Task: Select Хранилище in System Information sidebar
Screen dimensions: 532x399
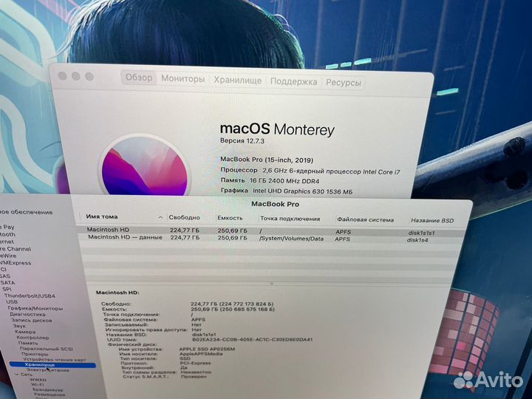Action: pos(40,365)
